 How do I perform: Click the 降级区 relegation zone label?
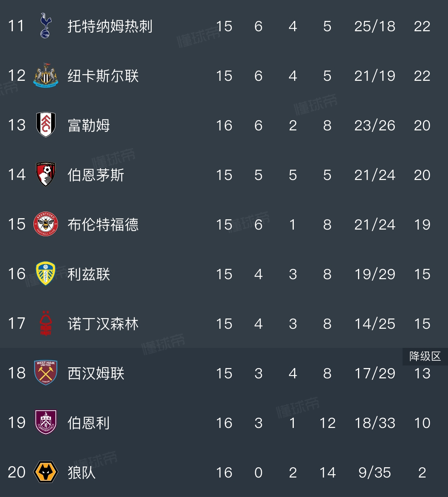click(425, 356)
